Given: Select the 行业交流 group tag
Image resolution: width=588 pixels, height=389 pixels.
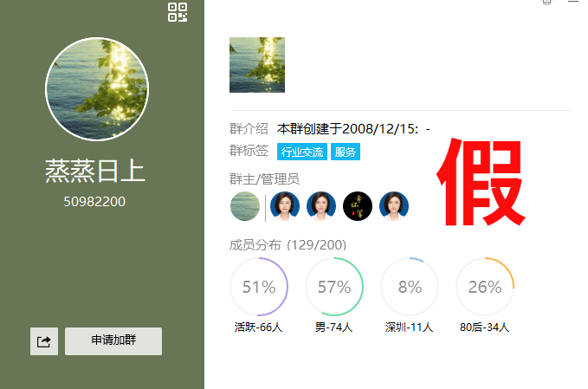Looking at the screenshot, I should click(302, 152).
